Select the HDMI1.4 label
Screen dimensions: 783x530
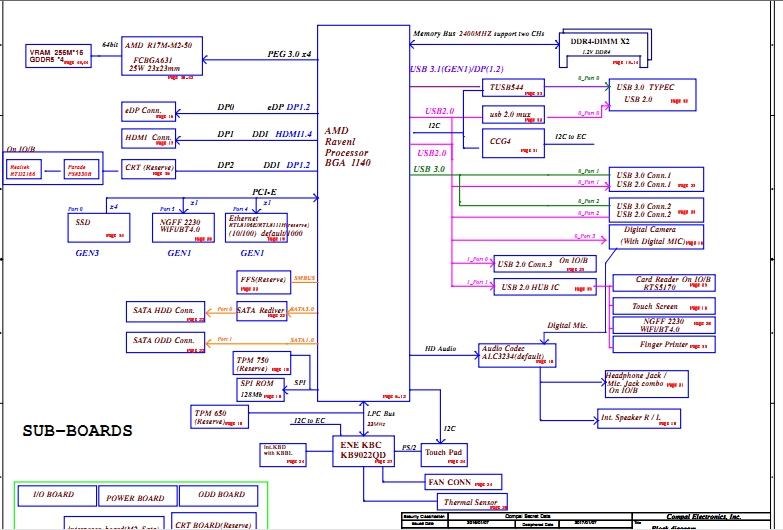click(294, 134)
